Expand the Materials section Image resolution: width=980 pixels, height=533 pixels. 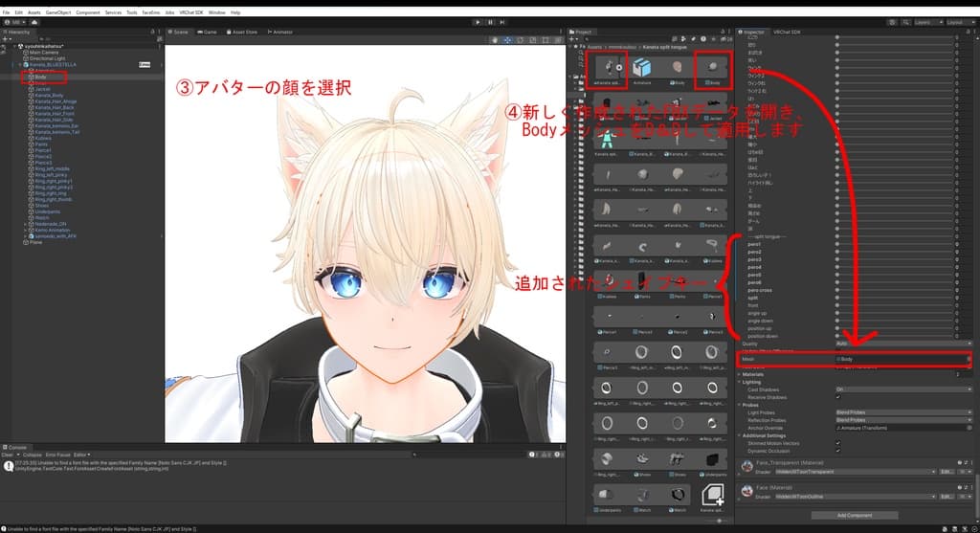[740, 374]
